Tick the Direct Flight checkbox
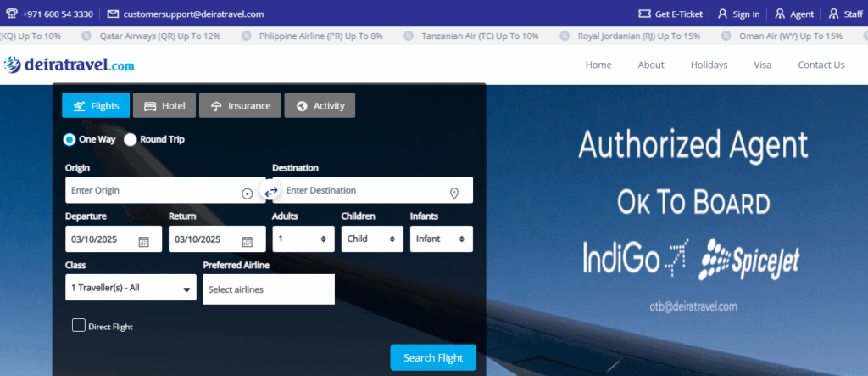 [79, 325]
